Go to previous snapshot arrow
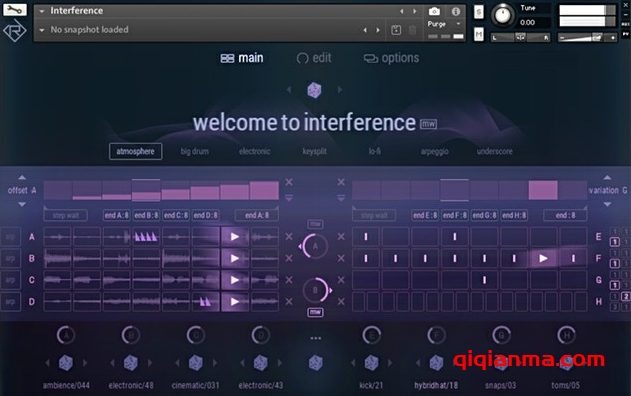This screenshot has height=396, width=631. (x=365, y=30)
